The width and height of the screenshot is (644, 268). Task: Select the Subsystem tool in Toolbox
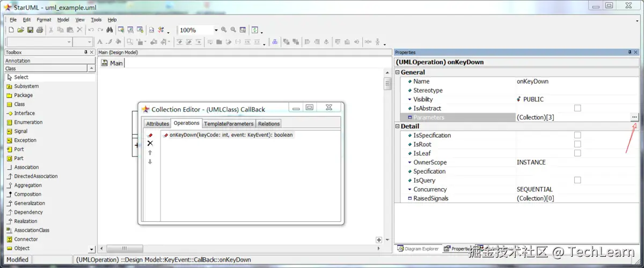(x=26, y=86)
